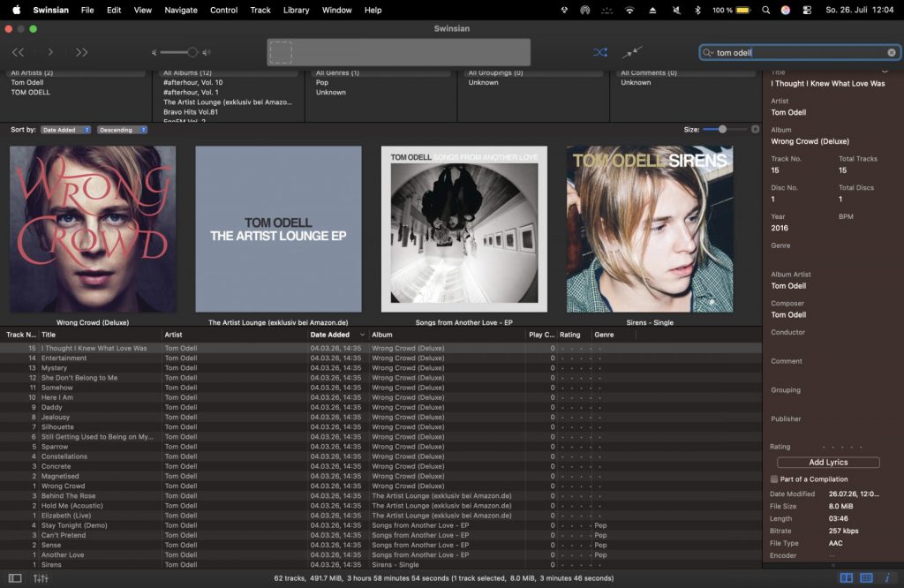
Task: Sort by the Album column header
Action: (x=447, y=335)
